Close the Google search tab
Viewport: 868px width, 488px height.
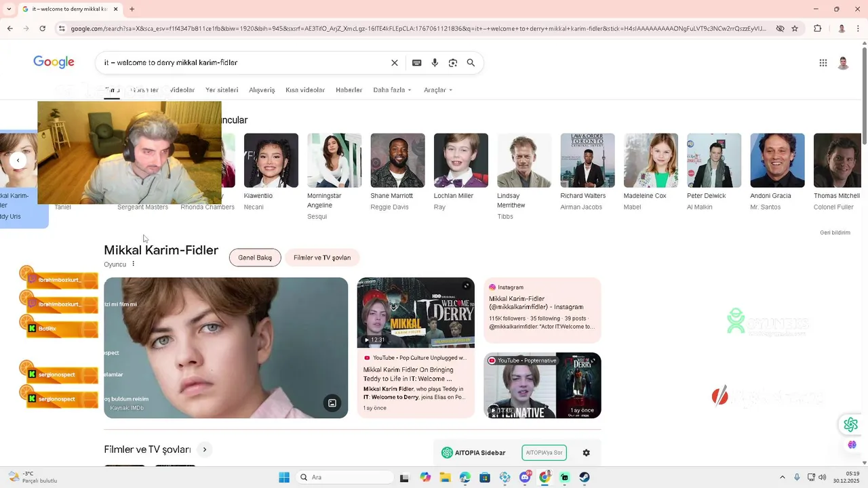[x=116, y=9]
